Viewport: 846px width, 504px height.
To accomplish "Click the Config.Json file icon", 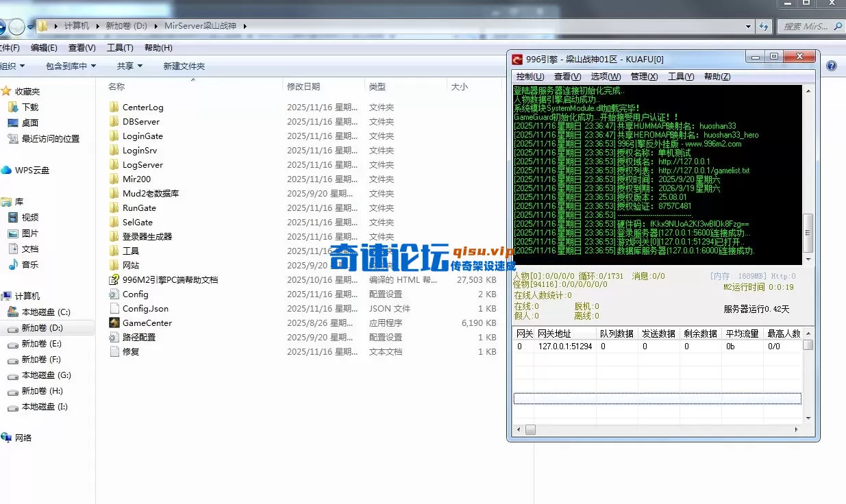I will click(114, 308).
